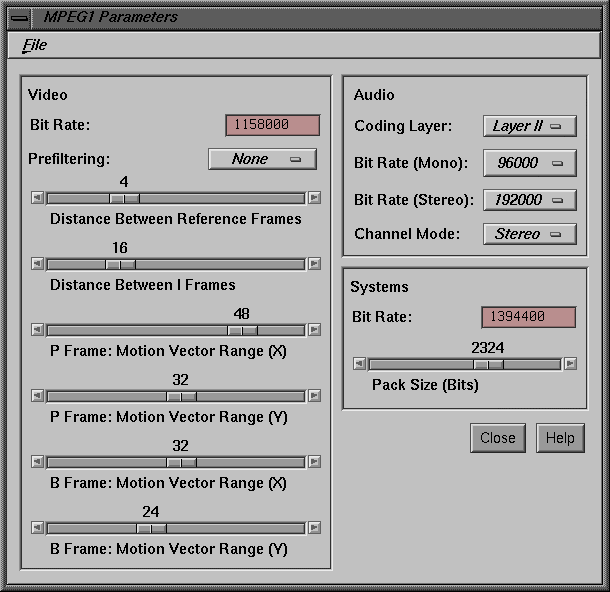Viewport: 610px width, 592px height.
Task: Click the B Frame Motion Vector Range (X) slider thumb
Action: pos(182,462)
